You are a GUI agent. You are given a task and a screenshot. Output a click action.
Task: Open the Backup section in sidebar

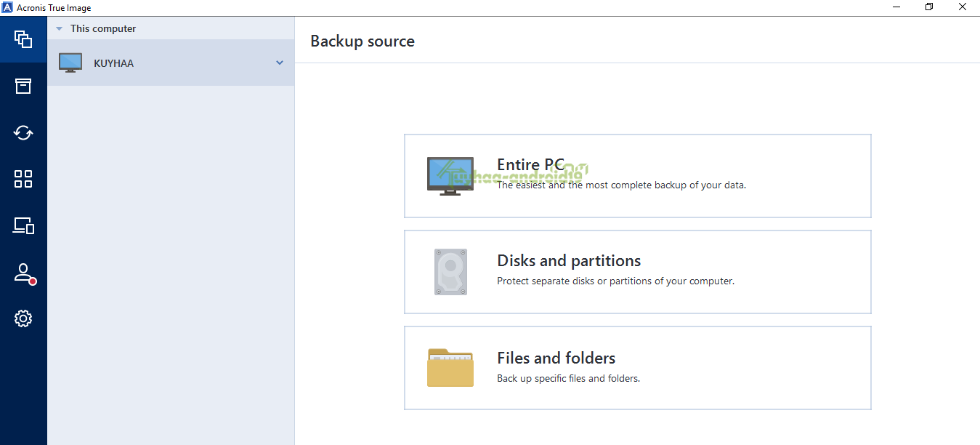(x=23, y=39)
